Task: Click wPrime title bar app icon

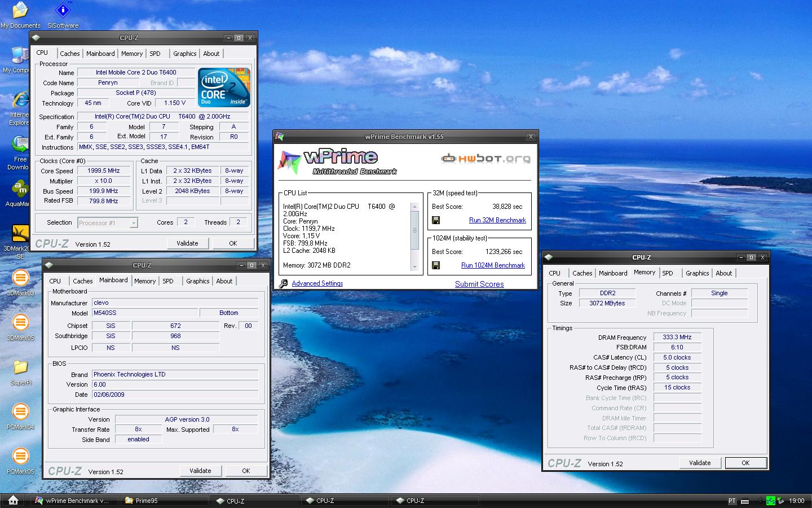Action: 280,137
